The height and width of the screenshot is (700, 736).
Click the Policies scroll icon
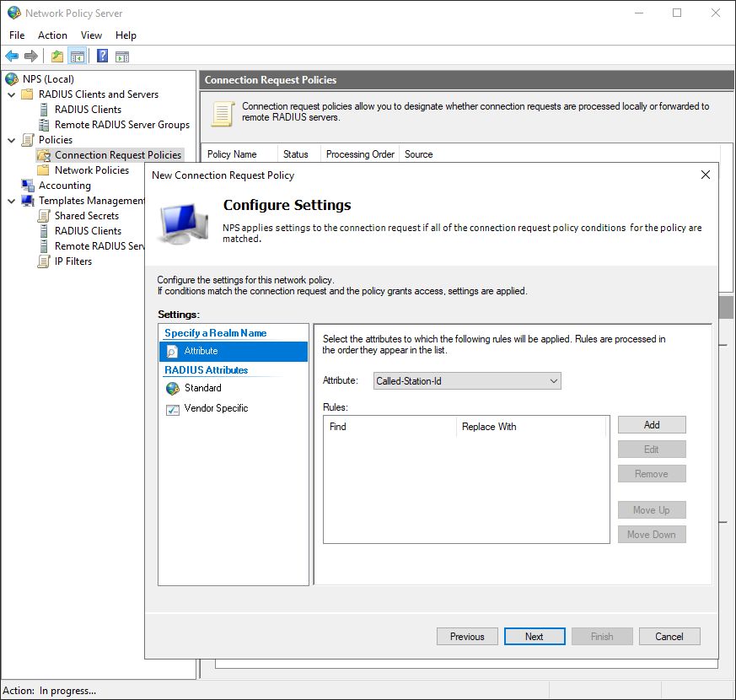28,140
